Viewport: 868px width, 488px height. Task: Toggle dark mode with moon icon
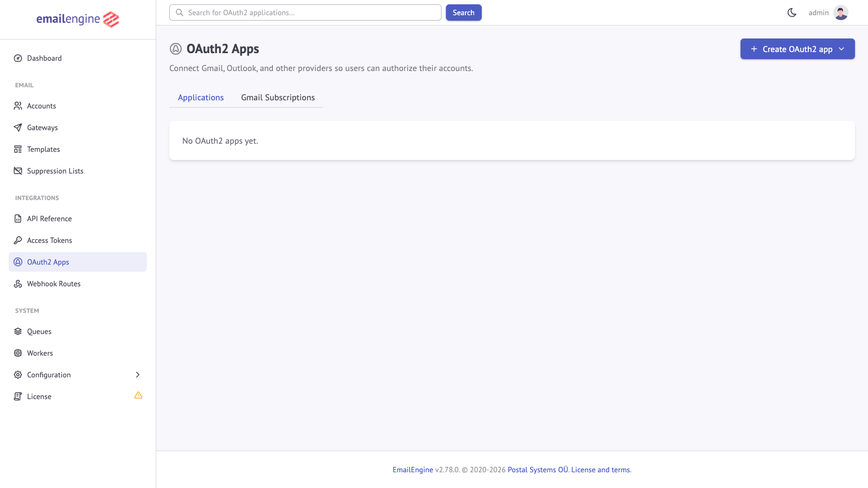point(792,12)
